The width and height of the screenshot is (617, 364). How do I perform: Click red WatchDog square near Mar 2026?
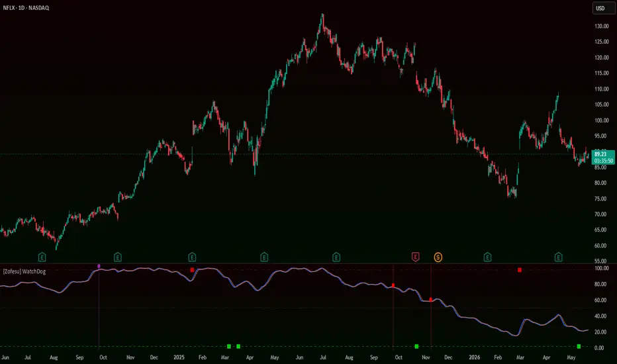520,270
